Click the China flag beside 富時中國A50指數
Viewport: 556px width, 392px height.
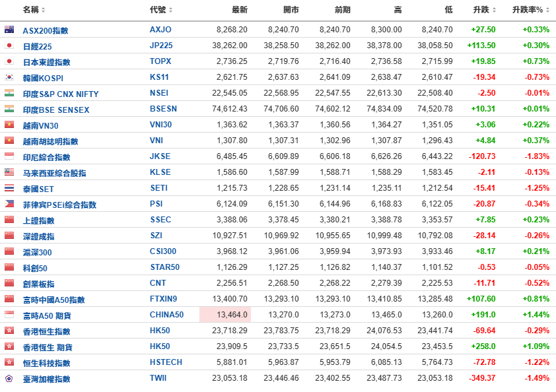pos(9,299)
